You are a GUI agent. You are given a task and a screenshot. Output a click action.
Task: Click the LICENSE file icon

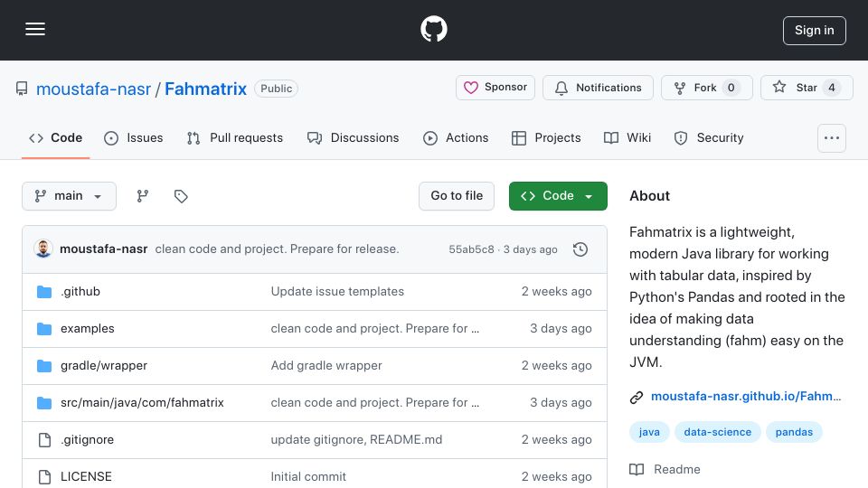click(x=44, y=477)
